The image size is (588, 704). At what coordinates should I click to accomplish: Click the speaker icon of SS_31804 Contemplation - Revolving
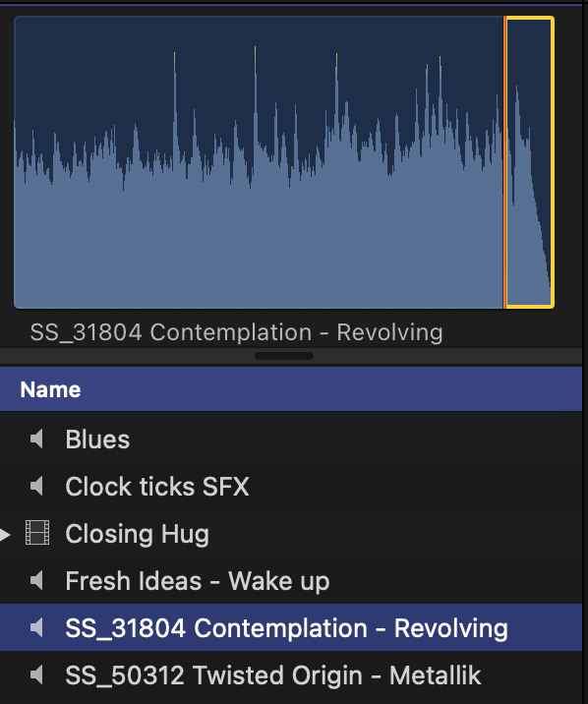click(36, 627)
